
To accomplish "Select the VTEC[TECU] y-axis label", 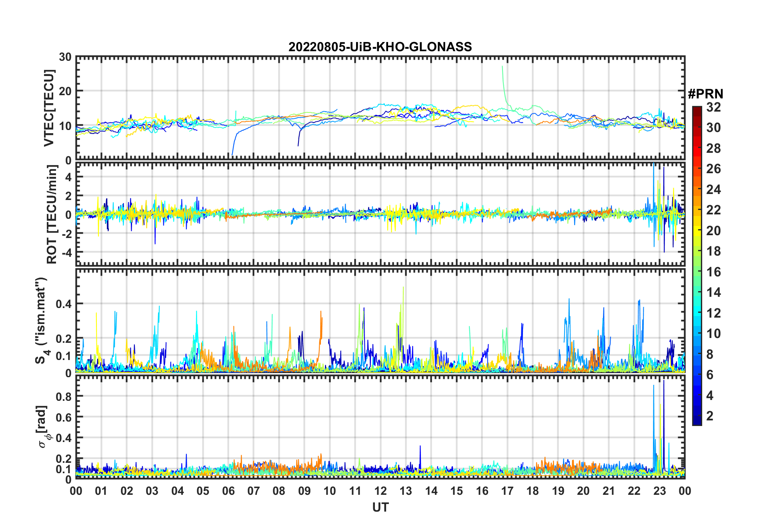I will click(49, 108).
